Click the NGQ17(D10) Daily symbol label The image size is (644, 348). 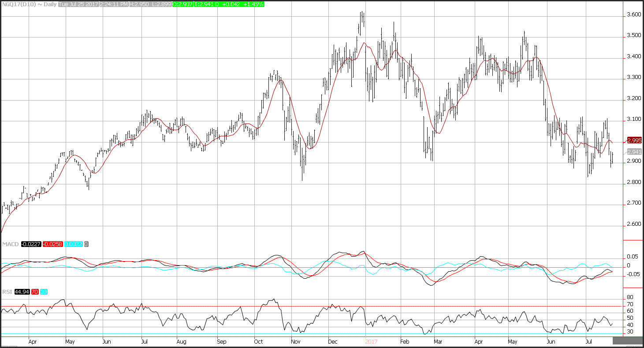pos(28,4)
